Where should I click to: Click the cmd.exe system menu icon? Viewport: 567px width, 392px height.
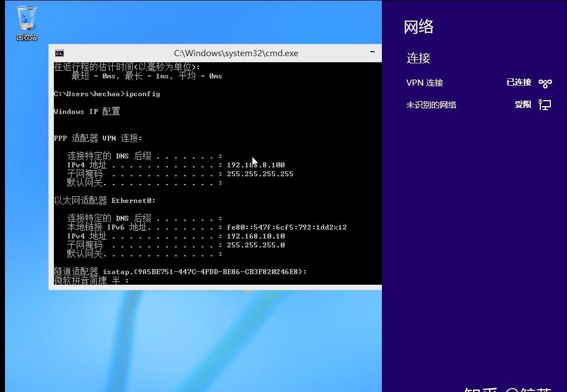59,53
